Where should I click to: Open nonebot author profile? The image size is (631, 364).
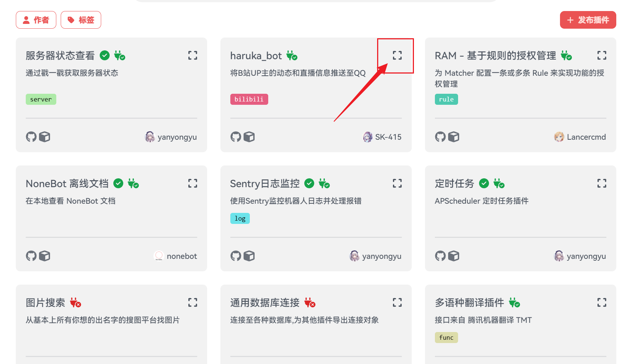[x=175, y=256]
